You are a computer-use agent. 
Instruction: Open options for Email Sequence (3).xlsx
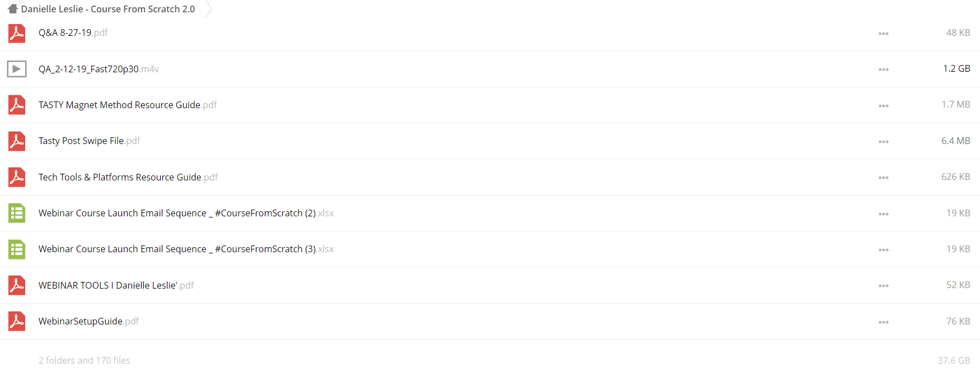(x=884, y=250)
